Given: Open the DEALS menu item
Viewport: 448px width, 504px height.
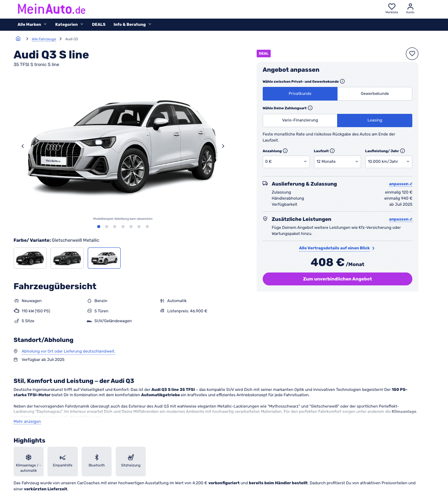Looking at the screenshot, I should coord(99,24).
